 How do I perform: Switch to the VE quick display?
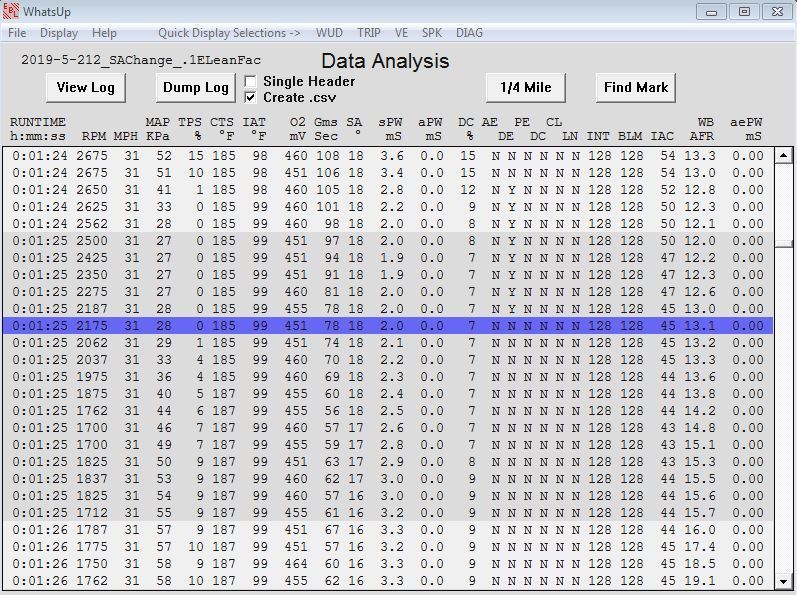coord(401,33)
